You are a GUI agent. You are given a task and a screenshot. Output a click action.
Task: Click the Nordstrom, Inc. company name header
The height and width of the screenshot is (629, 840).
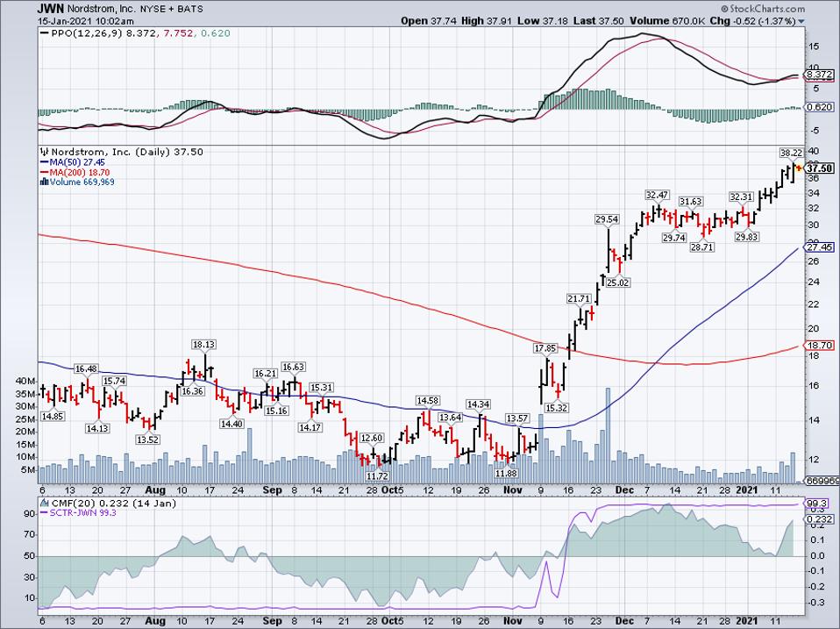coord(100,9)
